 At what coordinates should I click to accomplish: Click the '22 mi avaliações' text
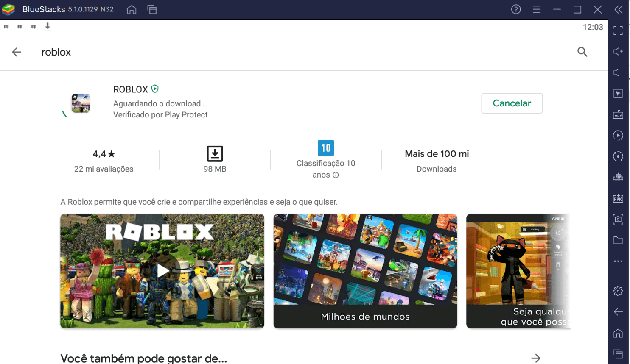104,169
